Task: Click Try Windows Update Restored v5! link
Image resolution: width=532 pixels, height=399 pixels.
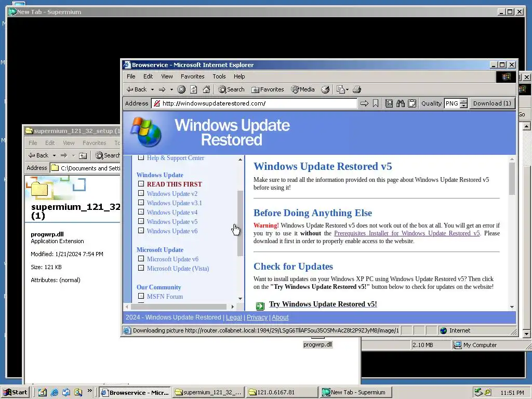Action: click(323, 304)
